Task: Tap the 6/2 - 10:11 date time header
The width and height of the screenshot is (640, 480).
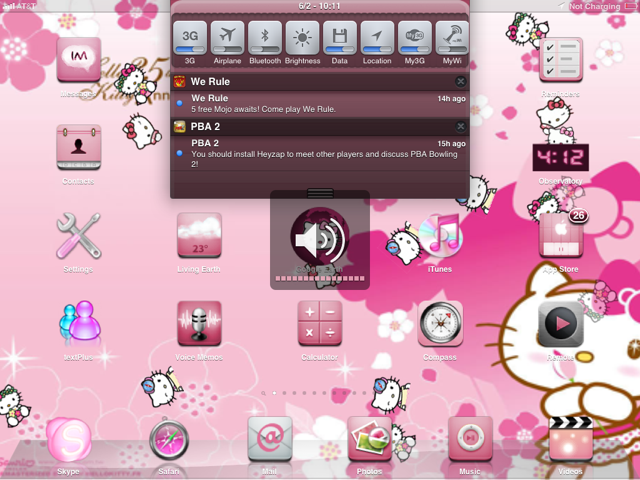Action: pyautogui.click(x=320, y=6)
